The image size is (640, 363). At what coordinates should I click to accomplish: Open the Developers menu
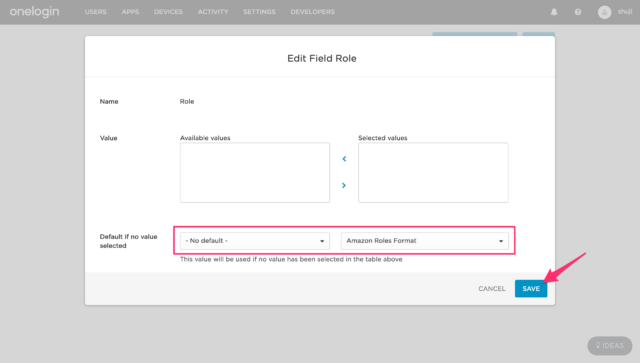pyautogui.click(x=312, y=12)
